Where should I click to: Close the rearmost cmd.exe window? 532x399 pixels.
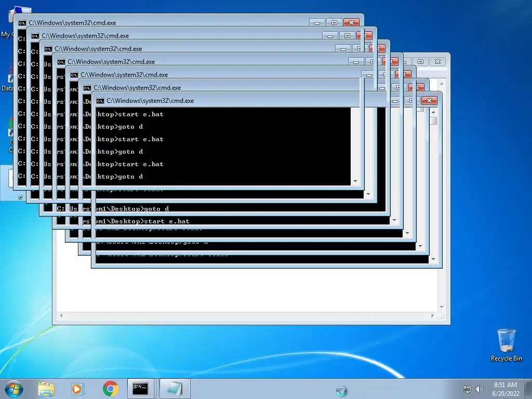(352, 23)
